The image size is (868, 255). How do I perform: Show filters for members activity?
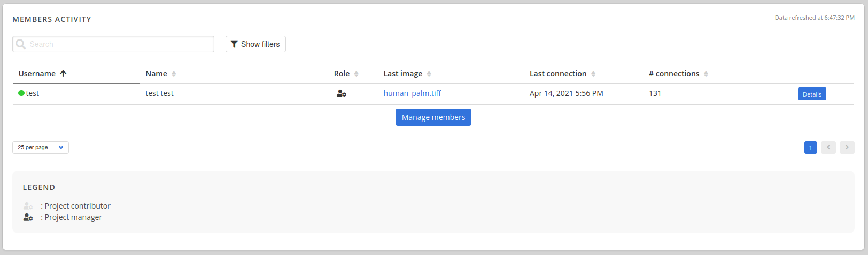(255, 44)
